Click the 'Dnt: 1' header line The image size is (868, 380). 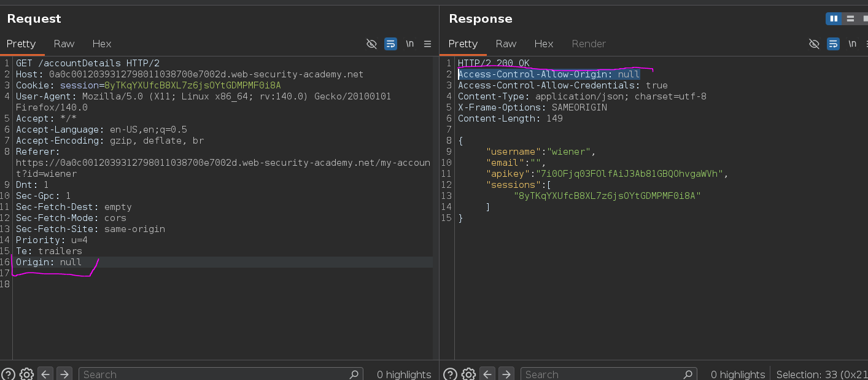click(x=33, y=185)
